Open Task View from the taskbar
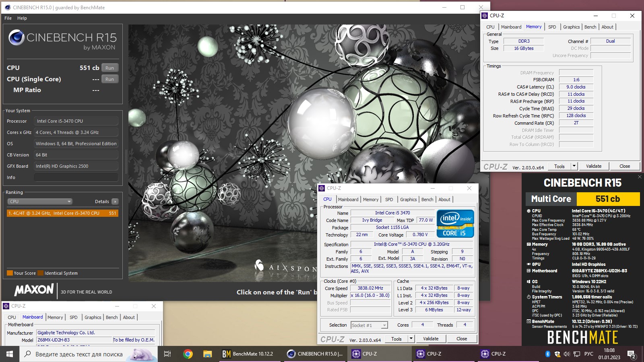The height and width of the screenshot is (362, 644). (167, 354)
